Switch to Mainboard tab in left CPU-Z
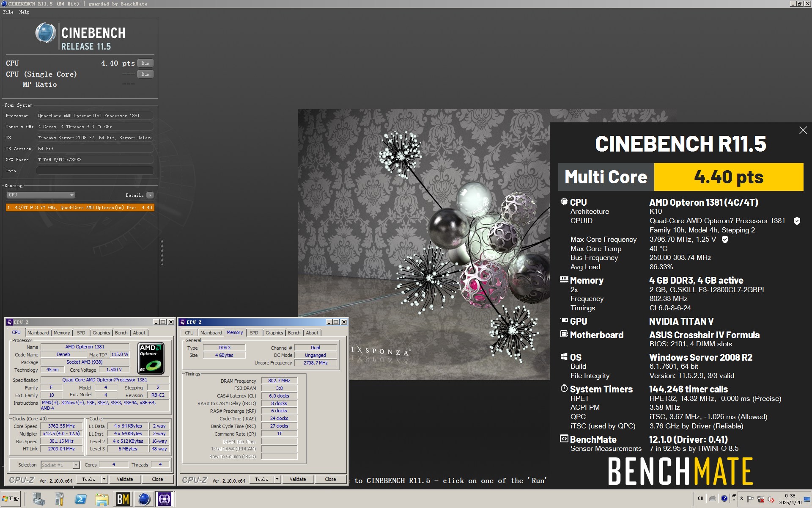Screen dimensions: 812x508 (x=38, y=333)
